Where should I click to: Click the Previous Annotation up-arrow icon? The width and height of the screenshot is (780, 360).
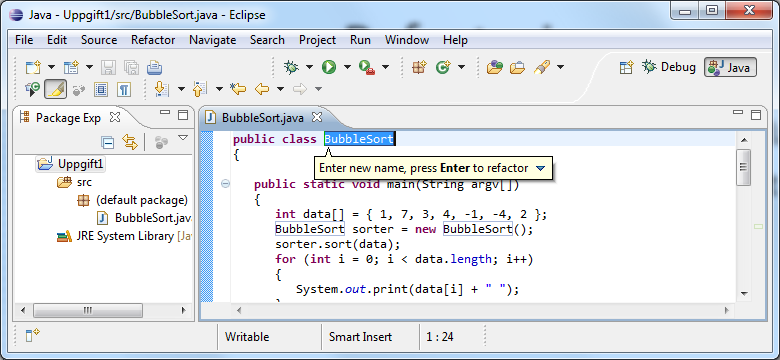click(199, 90)
